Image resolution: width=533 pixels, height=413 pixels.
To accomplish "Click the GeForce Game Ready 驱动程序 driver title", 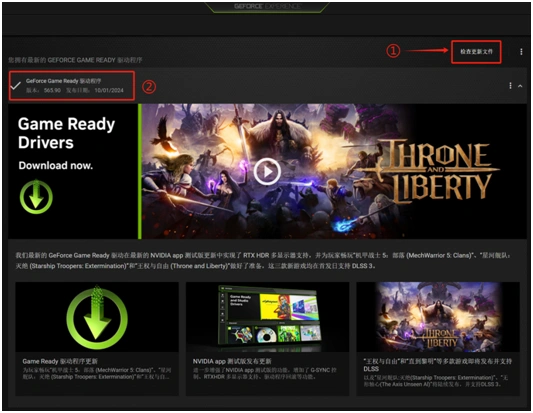I will tap(63, 81).
